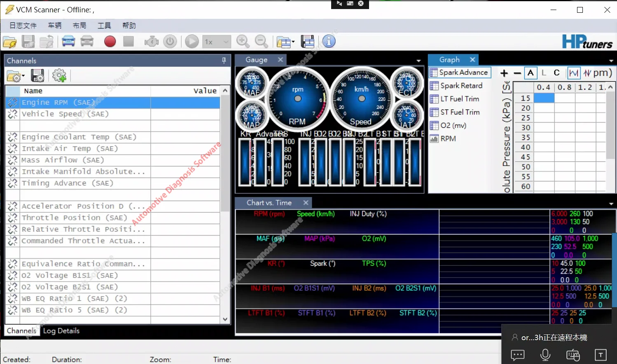Select Engine RPM (SAE) channel row
This screenshot has width=617, height=364.
[112, 103]
